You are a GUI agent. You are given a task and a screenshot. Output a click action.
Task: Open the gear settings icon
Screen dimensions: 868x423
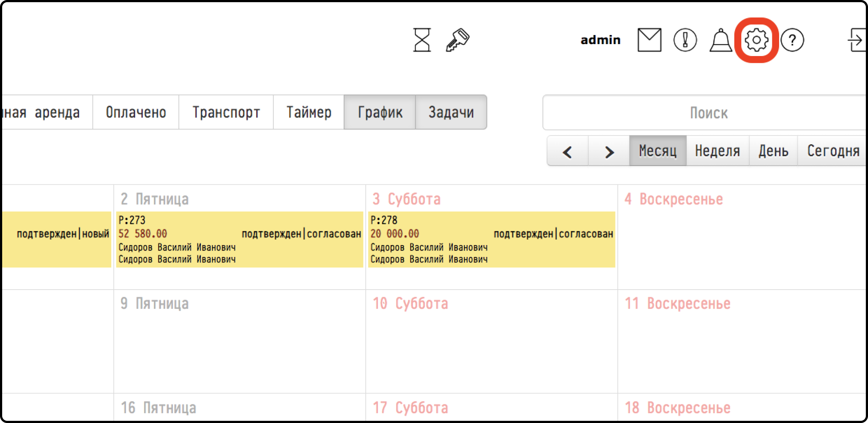click(756, 40)
